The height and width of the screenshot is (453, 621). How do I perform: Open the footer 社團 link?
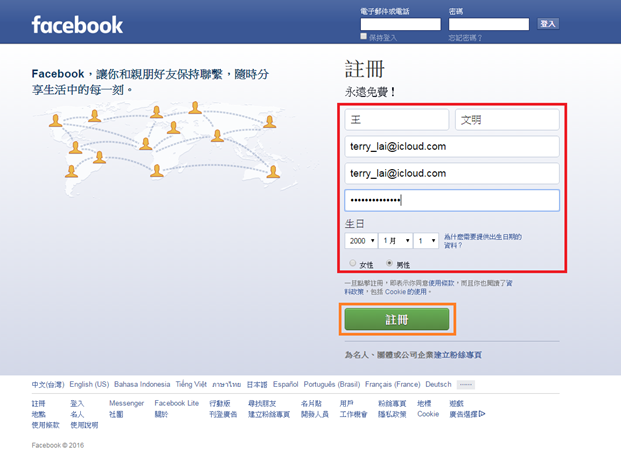click(116, 414)
